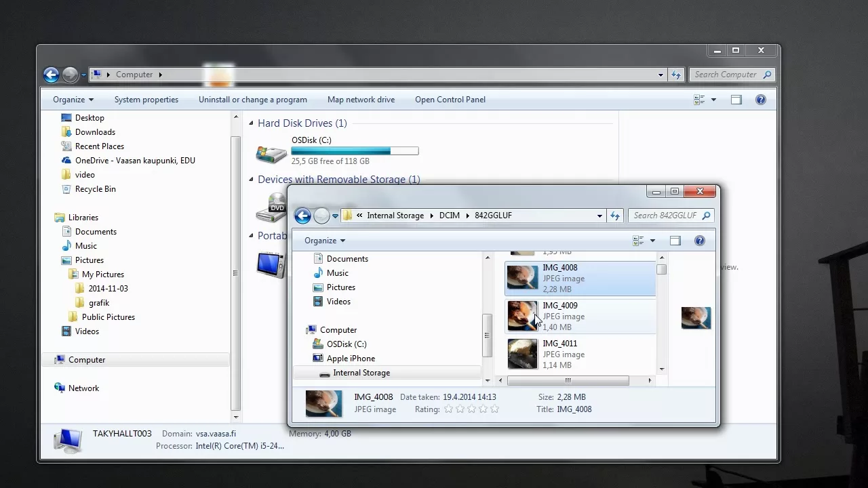Open Recycle Bin in navigation pane
The height and width of the screenshot is (488, 868).
95,189
